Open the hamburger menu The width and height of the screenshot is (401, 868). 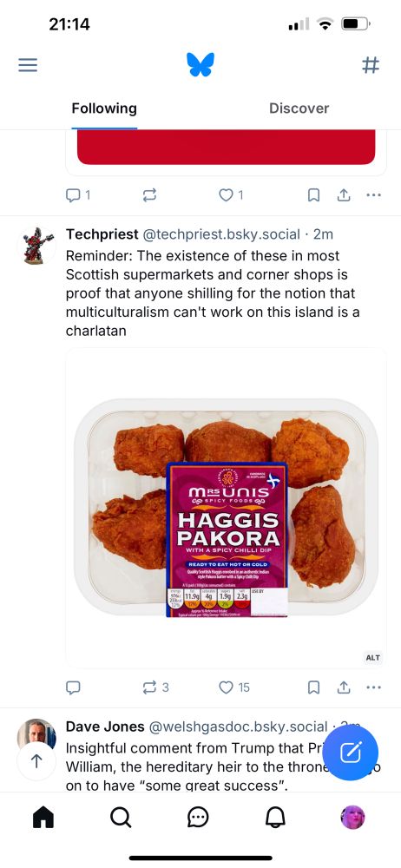pyautogui.click(x=28, y=65)
